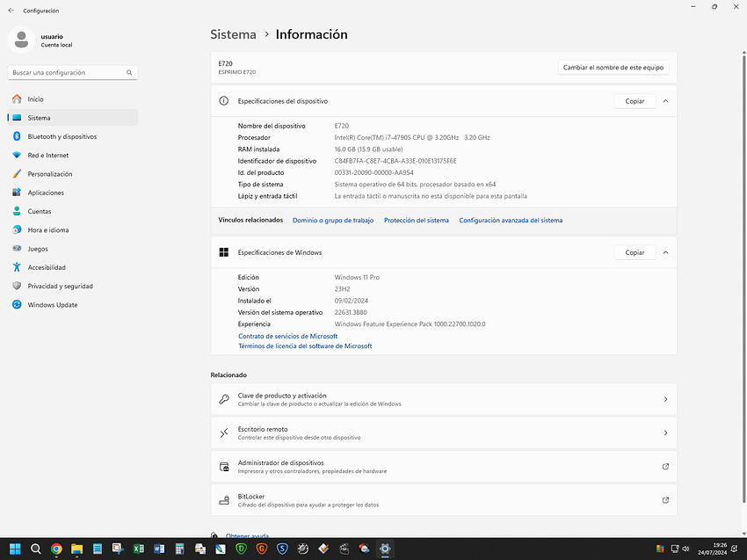Screen dimensions: 747x560
Task: Open the notifications bell
Action: tap(735, 549)
